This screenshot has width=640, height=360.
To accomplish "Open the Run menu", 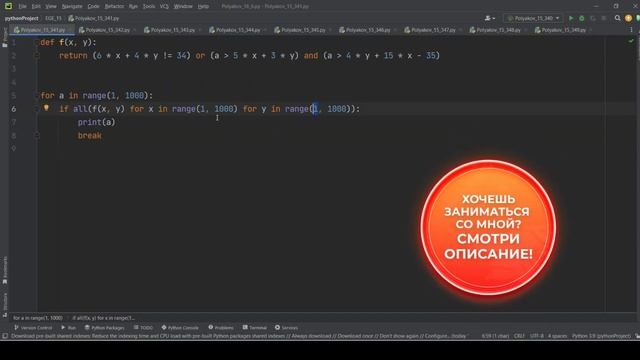I will pyautogui.click(x=133, y=6).
